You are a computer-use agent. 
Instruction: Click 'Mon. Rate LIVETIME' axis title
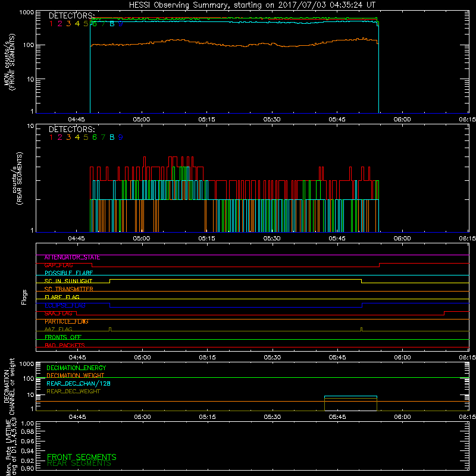tap(9, 447)
